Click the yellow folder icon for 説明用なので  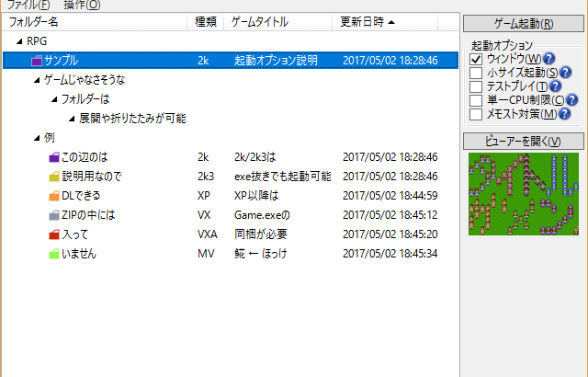pos(54,177)
